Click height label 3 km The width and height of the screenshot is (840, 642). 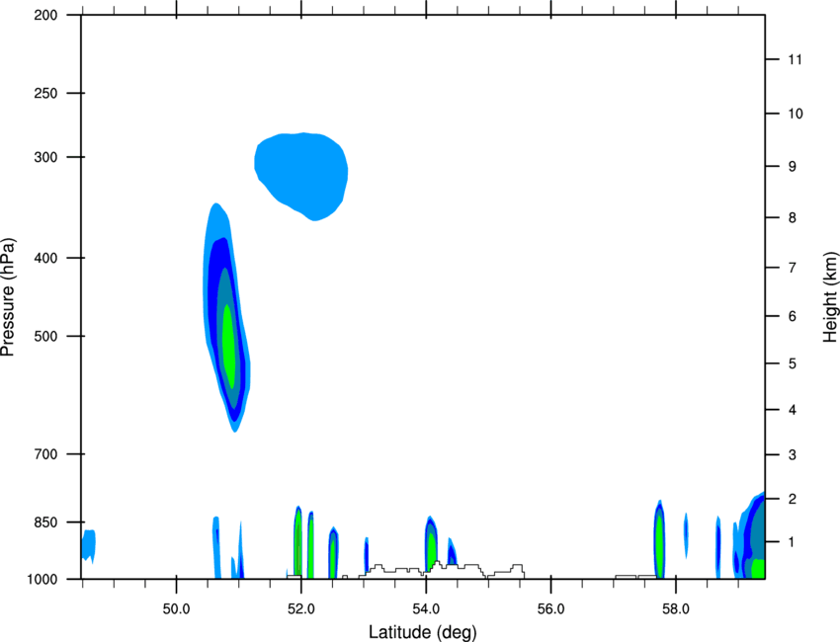pos(793,455)
